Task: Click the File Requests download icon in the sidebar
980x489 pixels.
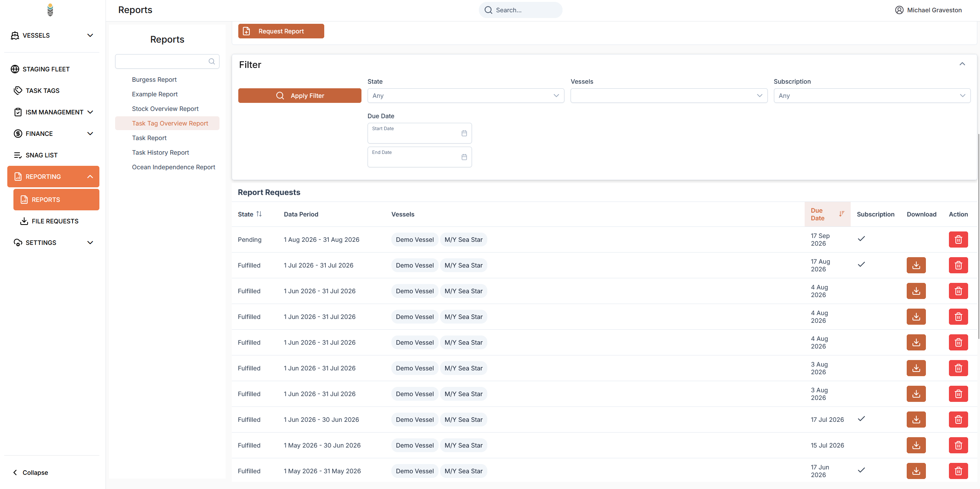Action: (x=24, y=221)
